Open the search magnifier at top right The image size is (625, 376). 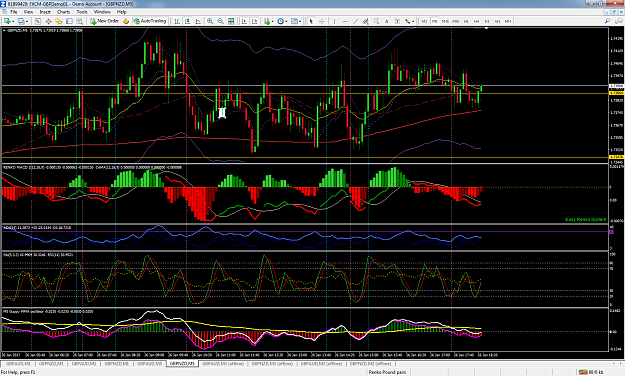point(607,21)
